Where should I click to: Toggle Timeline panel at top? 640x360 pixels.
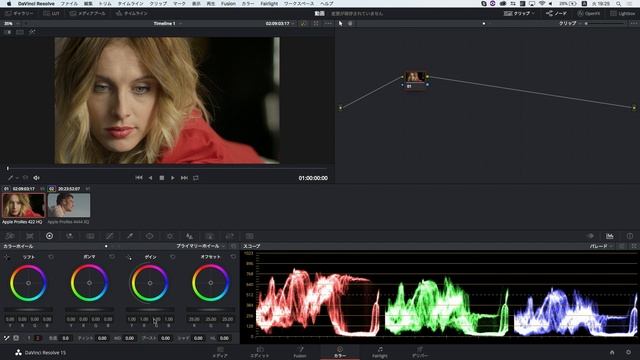coord(131,13)
